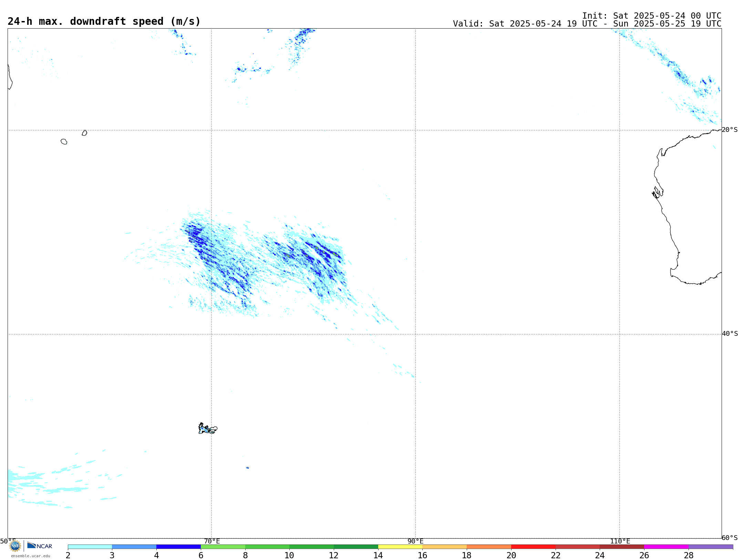Click the NCAR logo
Viewport: 744px width, 560px height.
(40, 546)
